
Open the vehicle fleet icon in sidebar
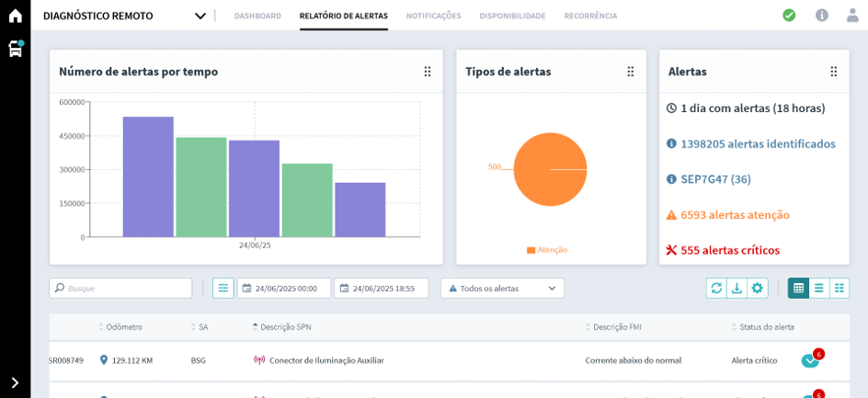coord(16,49)
